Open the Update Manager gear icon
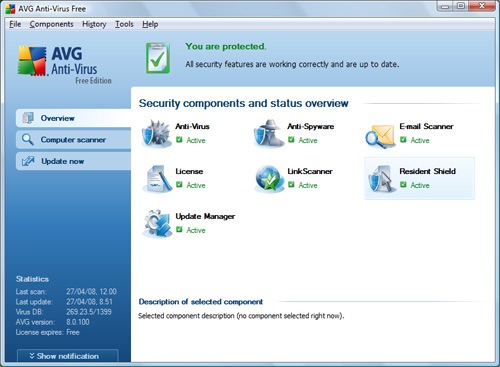Screen dimensions: 500x367 (157, 224)
